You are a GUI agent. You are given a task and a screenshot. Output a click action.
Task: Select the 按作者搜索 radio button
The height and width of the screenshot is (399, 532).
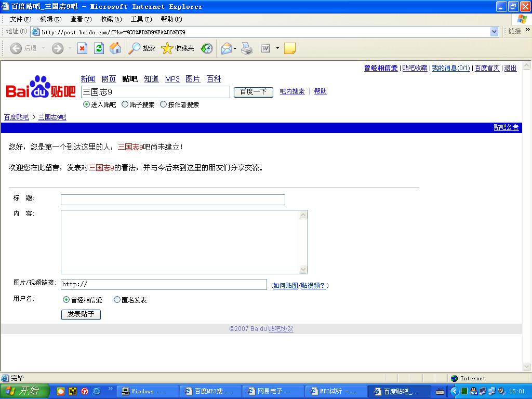click(x=163, y=104)
